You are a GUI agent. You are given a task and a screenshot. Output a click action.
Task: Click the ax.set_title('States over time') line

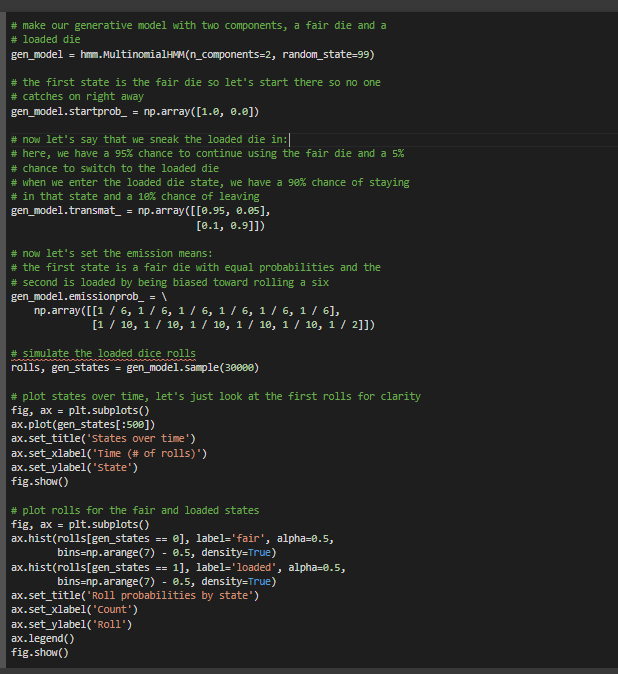pos(103,439)
